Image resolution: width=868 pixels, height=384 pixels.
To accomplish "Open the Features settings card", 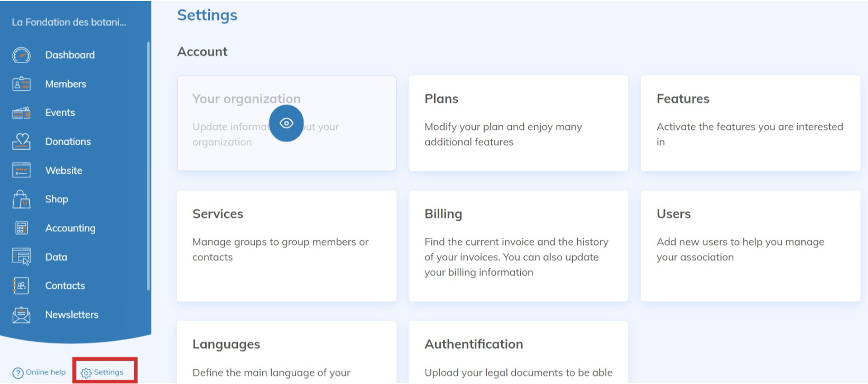I will [x=750, y=123].
